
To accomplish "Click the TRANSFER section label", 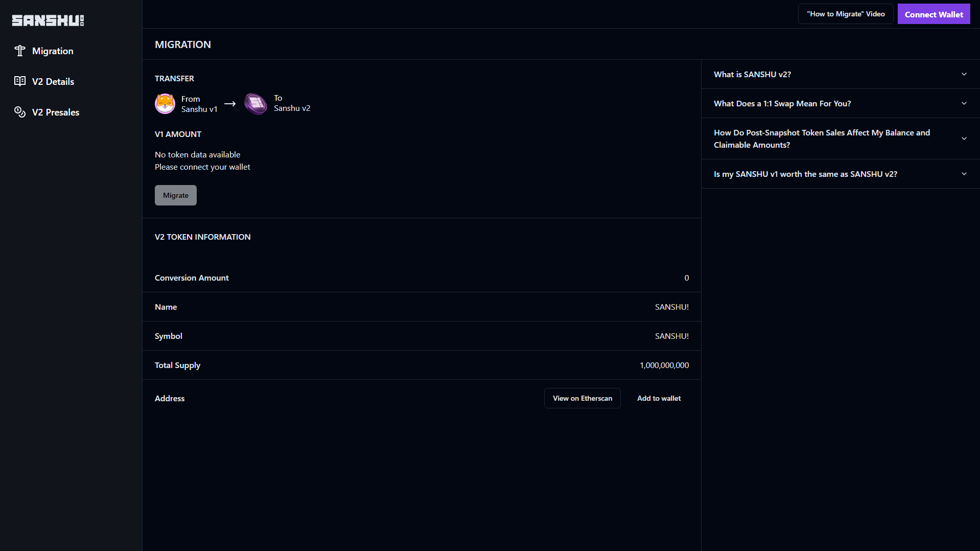I will pyautogui.click(x=174, y=78).
